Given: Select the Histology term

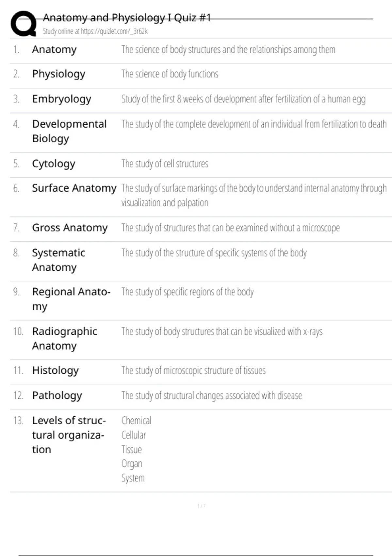Looking at the screenshot, I should pos(55,371).
